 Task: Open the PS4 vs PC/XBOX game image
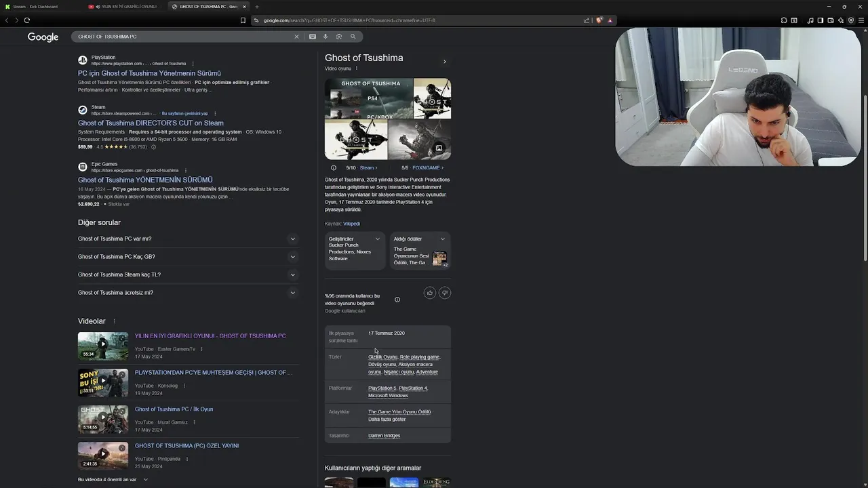[368, 98]
